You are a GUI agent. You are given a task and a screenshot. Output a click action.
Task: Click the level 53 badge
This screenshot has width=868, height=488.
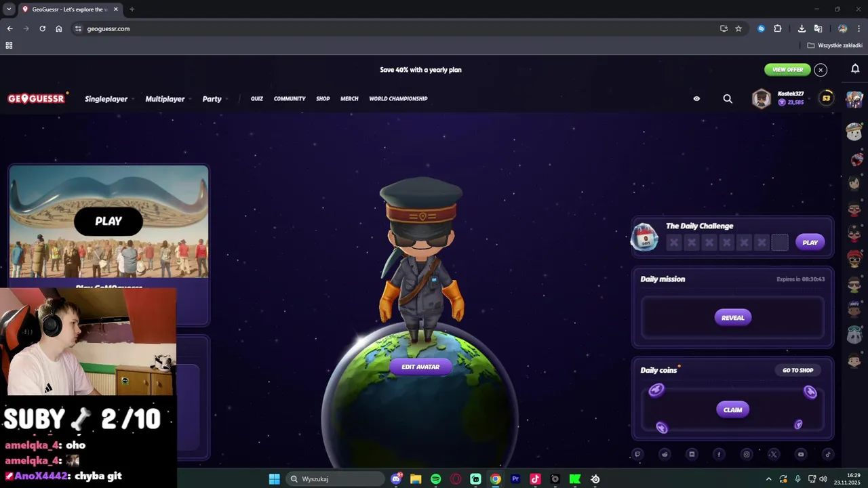(826, 98)
